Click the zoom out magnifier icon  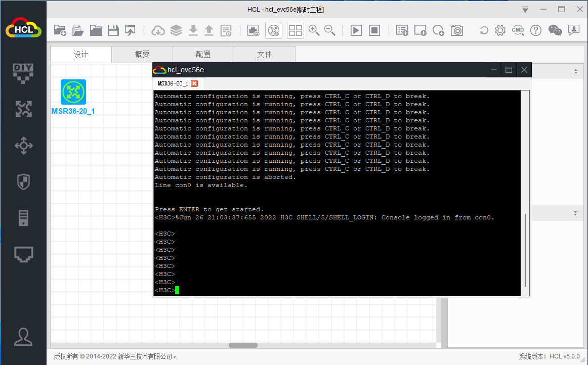tap(330, 30)
